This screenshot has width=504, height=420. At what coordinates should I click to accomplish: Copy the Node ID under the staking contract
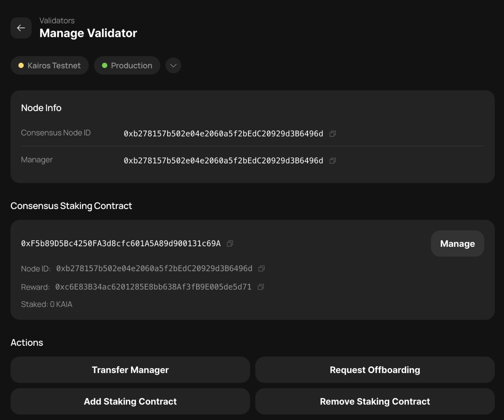click(x=261, y=268)
